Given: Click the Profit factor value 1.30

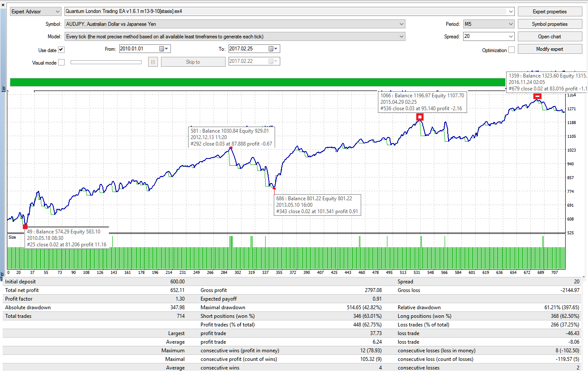Looking at the screenshot, I should pos(180,299).
